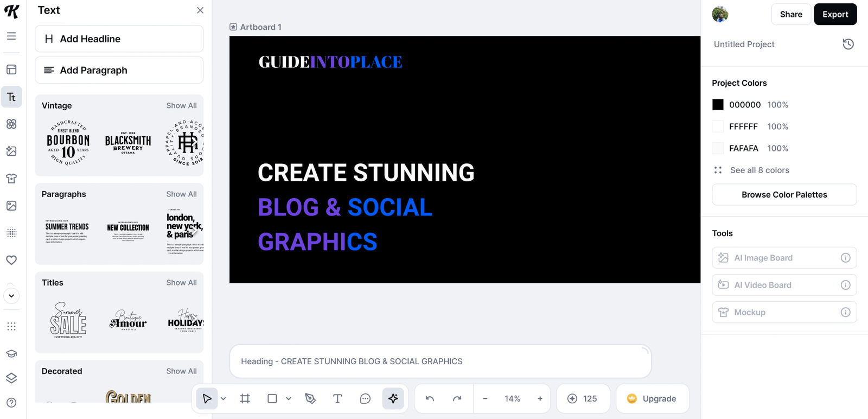This screenshot has width=868, height=419.
Task: Open the Favorites heart icon in the sidebar
Action: [x=11, y=260]
